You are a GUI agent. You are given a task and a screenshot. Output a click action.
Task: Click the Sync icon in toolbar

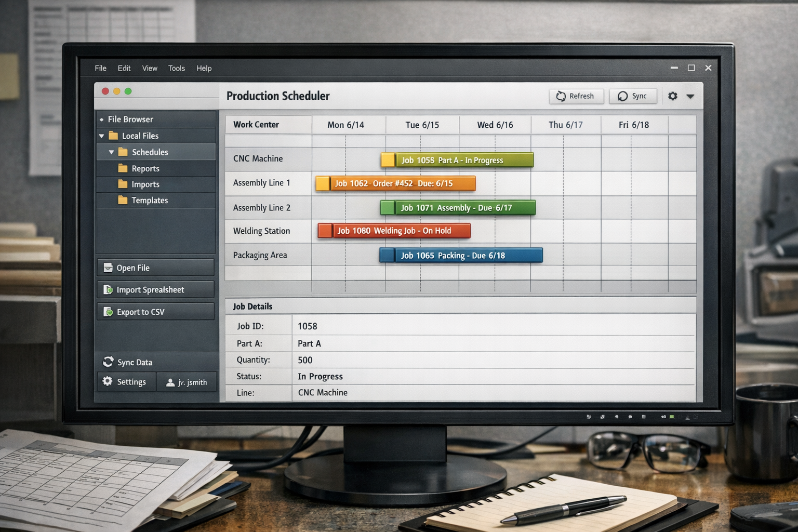(622, 96)
